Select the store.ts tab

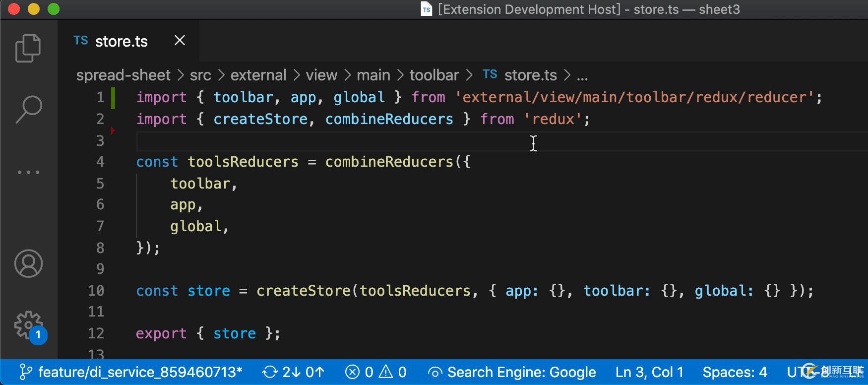pos(121,41)
